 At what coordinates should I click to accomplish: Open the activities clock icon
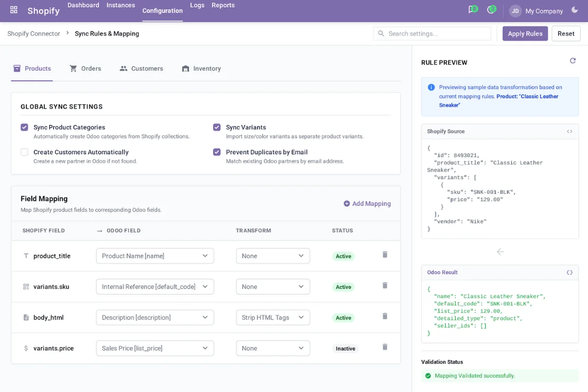(491, 10)
